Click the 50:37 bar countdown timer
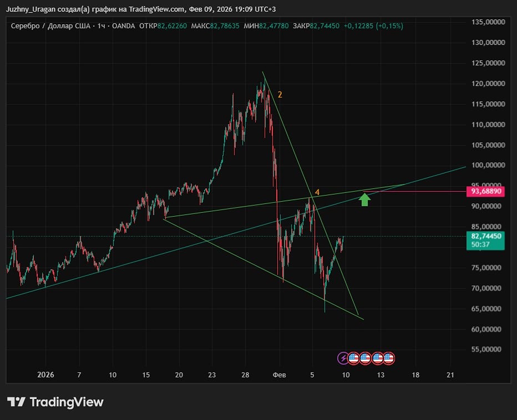 (x=480, y=244)
